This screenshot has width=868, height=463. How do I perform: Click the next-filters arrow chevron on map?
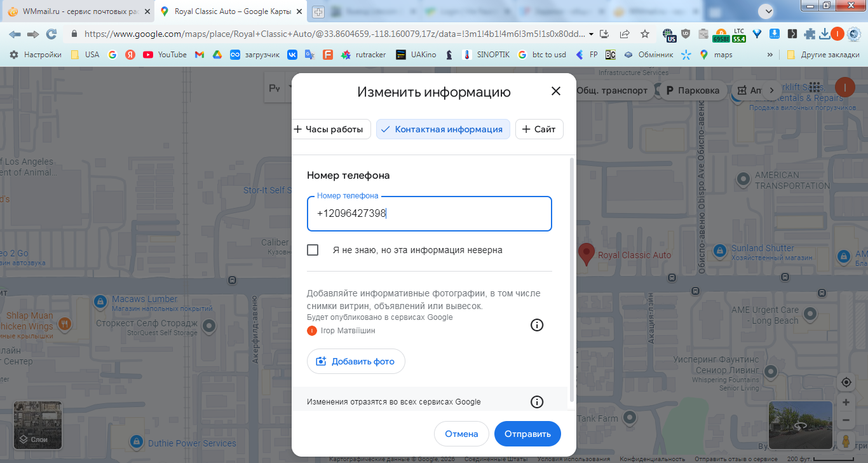(773, 90)
